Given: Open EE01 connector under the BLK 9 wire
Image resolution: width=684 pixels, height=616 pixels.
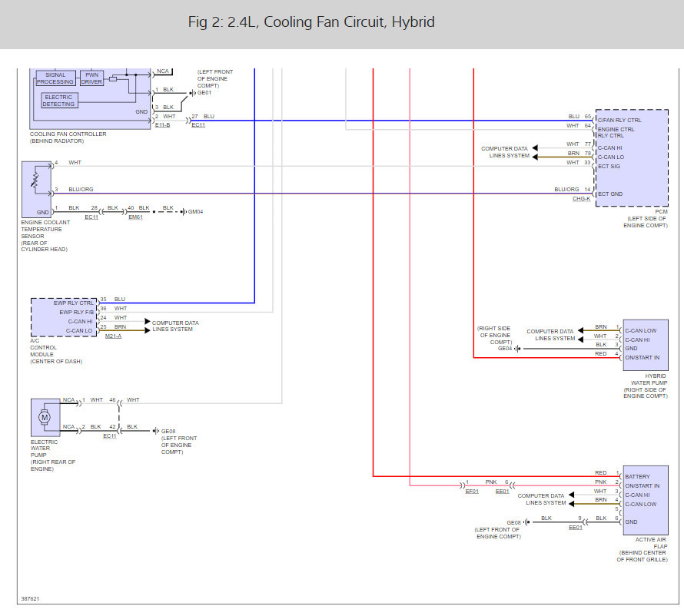Looking at the screenshot, I should coord(576,528).
